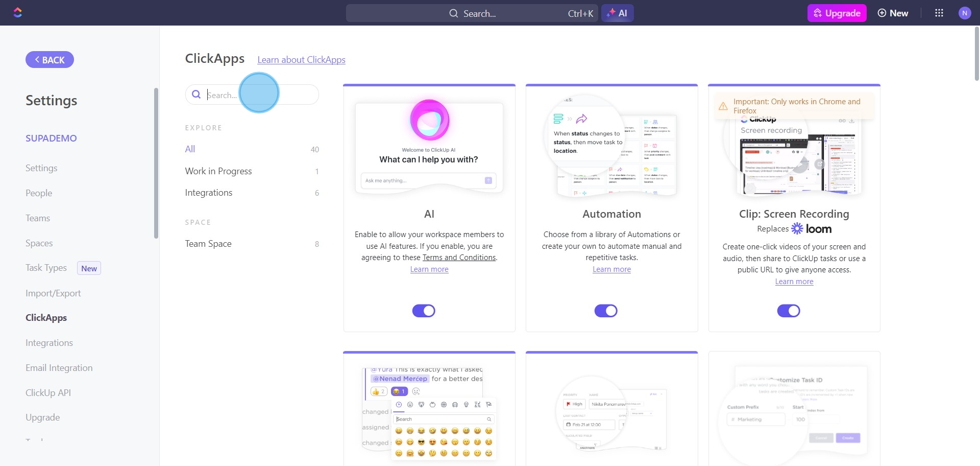Screen dimensions: 980x466
Task: Open ClickUp API in the sidebar
Action: pos(48,393)
